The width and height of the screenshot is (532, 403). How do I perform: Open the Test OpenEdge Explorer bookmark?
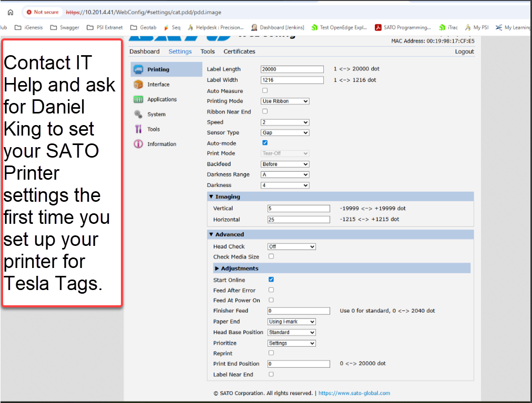click(x=339, y=27)
